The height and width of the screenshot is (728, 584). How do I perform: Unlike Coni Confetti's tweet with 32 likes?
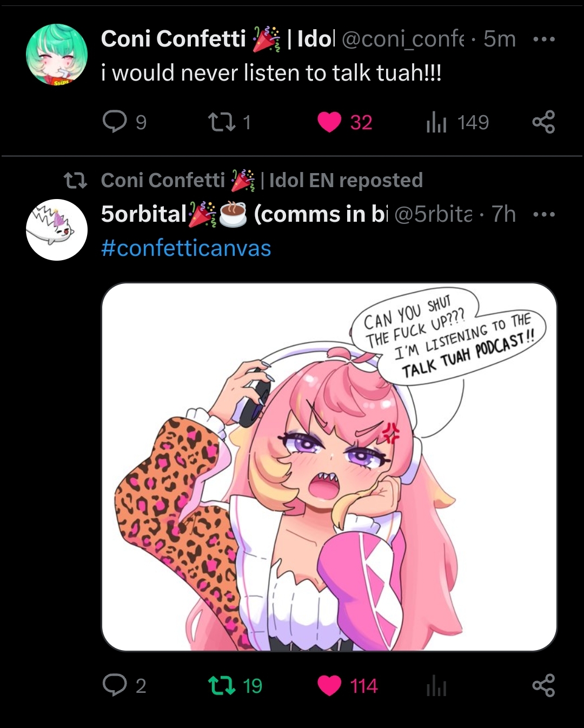329,122
